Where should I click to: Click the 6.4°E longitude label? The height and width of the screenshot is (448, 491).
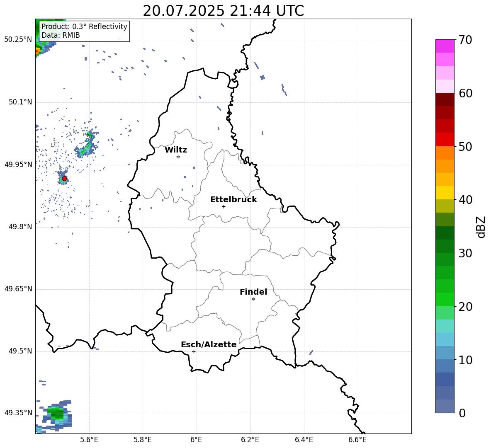[x=304, y=440]
